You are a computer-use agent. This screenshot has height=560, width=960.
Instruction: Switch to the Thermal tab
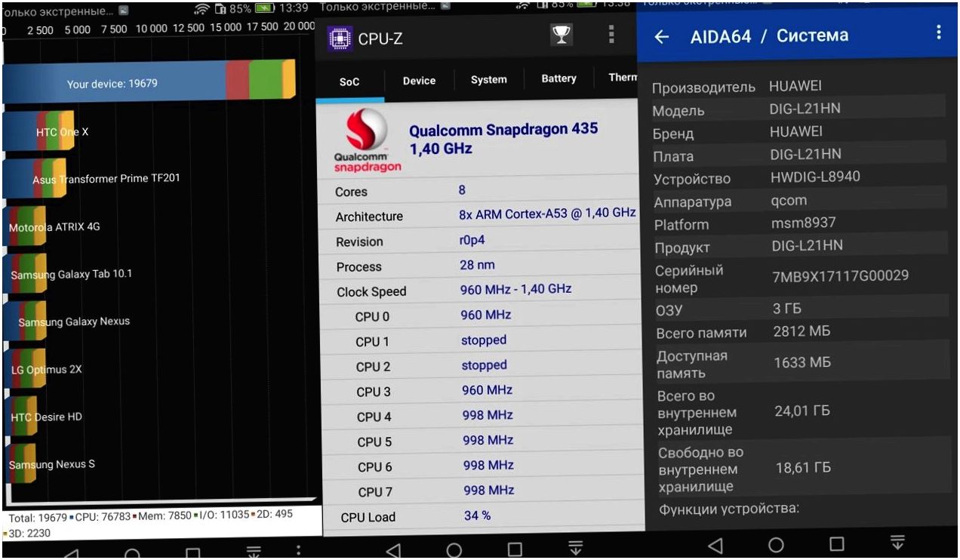(x=623, y=77)
